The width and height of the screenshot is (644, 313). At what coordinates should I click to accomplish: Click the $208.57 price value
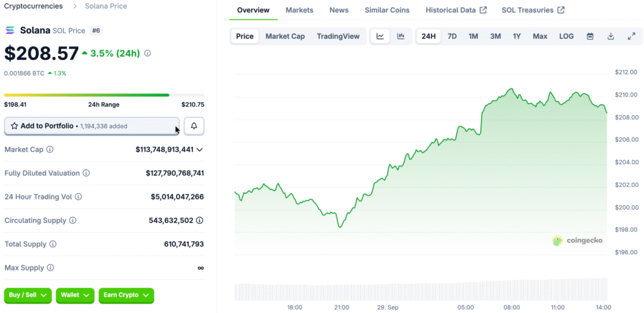point(41,53)
